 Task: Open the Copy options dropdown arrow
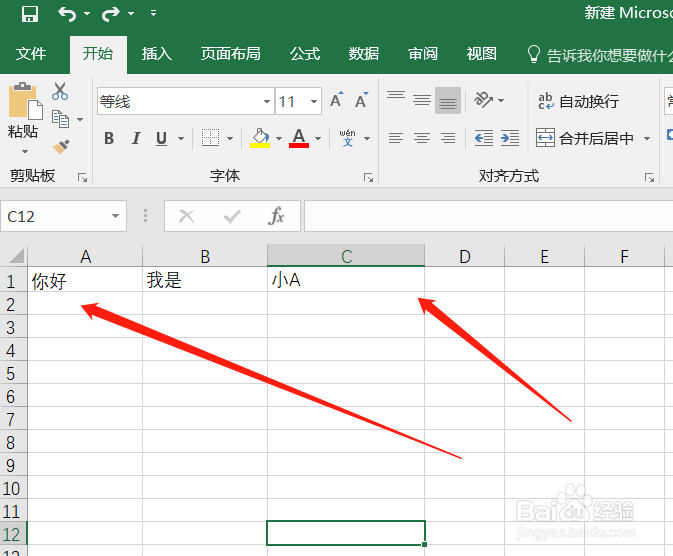[80, 119]
